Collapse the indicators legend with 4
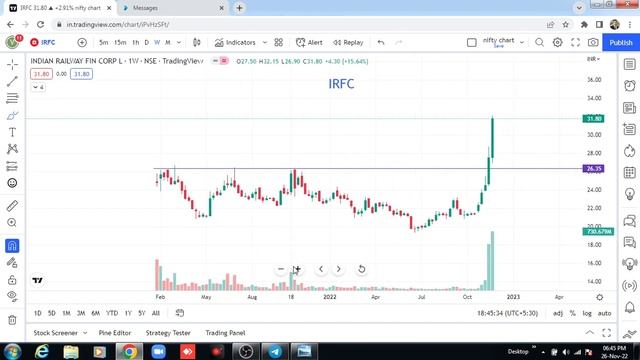Viewport: 640px width, 360px height. click(38, 87)
